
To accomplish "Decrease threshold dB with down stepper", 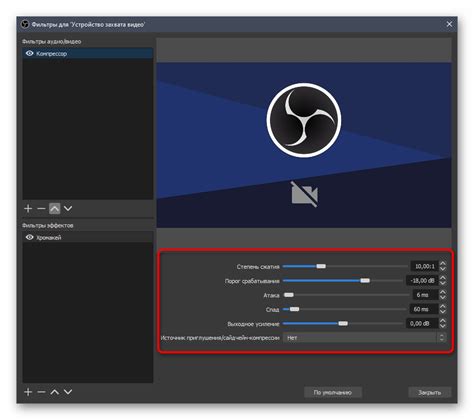I will [443, 283].
